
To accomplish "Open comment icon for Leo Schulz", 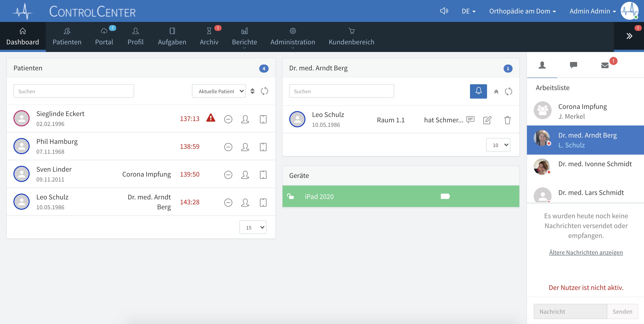I will click(470, 120).
